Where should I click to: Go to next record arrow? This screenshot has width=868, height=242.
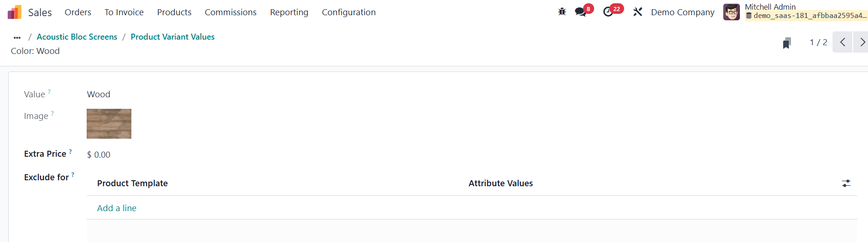(x=862, y=42)
